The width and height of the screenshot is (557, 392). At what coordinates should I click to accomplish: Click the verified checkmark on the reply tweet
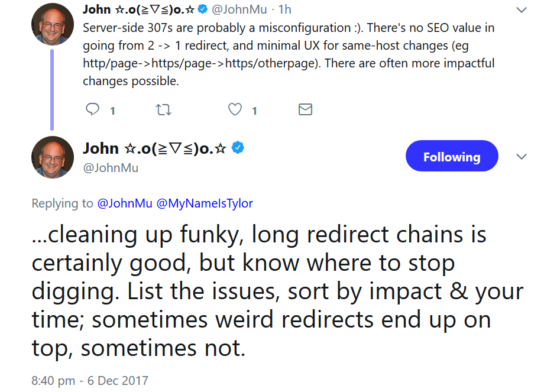(238, 148)
